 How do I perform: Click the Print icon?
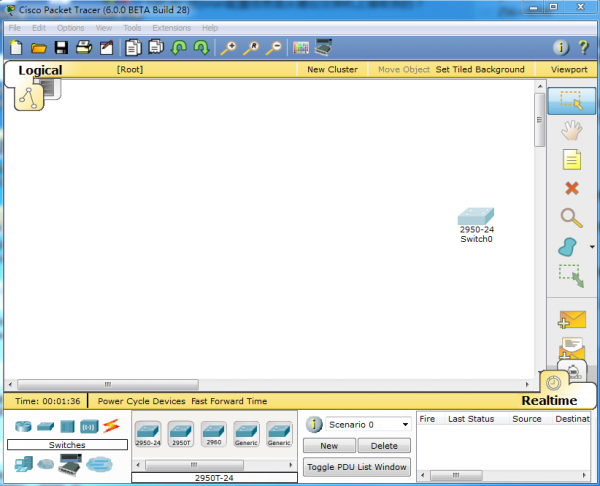[84, 47]
